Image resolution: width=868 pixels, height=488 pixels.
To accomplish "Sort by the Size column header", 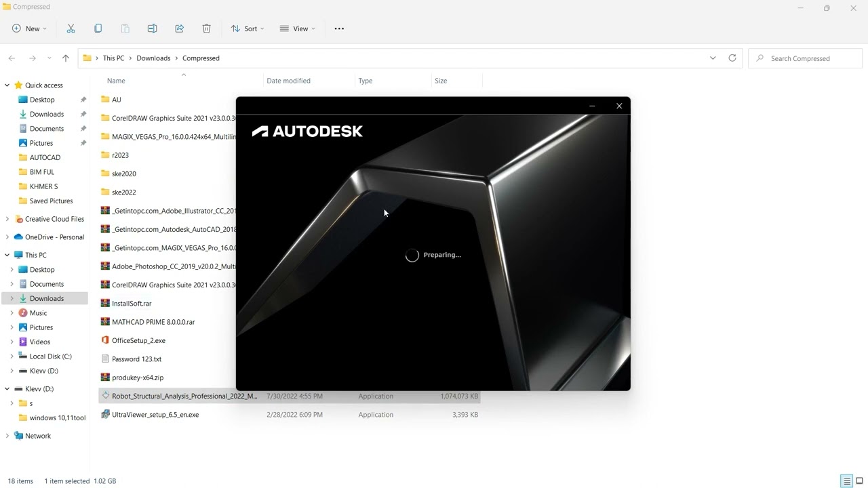I will 441,81.
